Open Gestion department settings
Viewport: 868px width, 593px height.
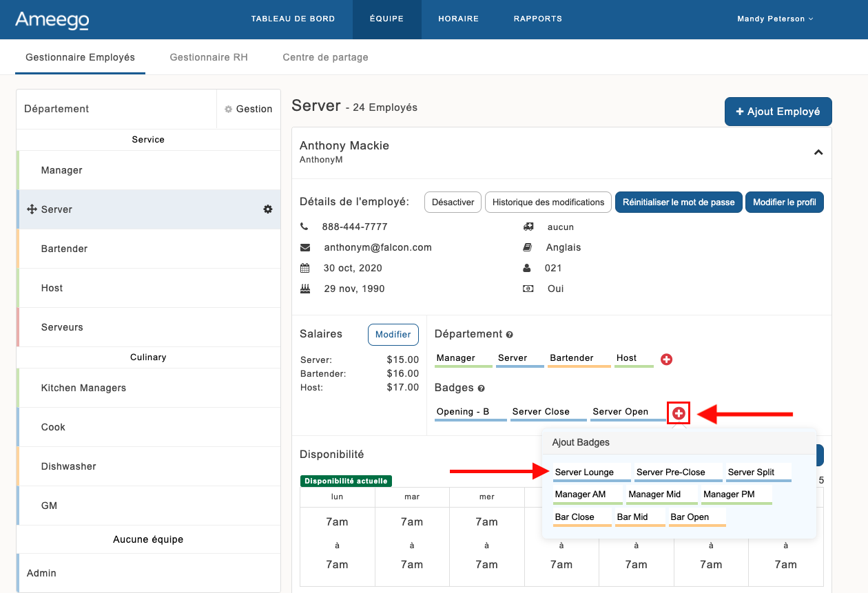(248, 109)
